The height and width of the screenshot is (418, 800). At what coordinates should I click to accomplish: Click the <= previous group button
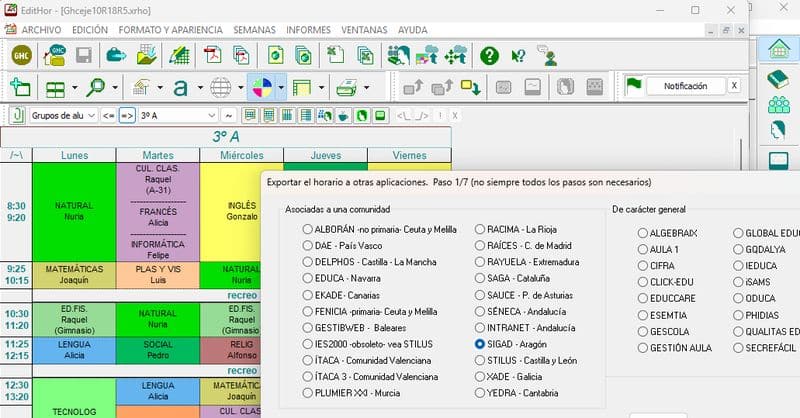108,116
